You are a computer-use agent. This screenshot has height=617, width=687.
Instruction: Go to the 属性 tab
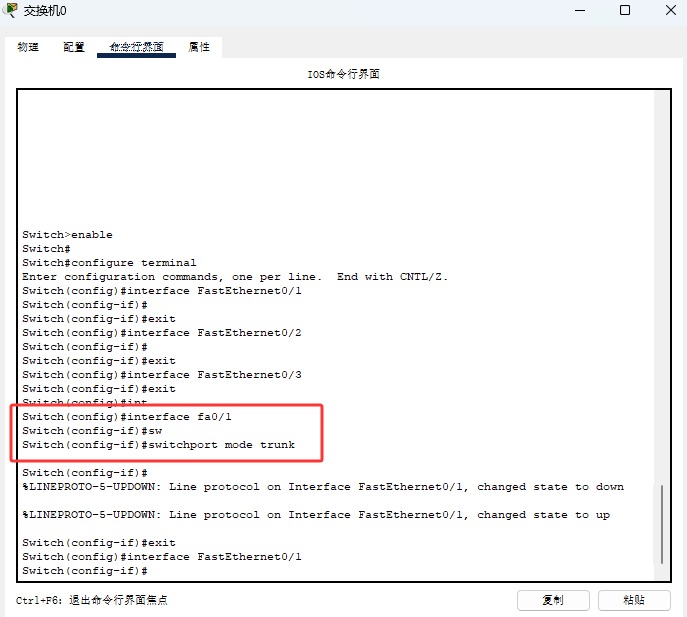199,47
